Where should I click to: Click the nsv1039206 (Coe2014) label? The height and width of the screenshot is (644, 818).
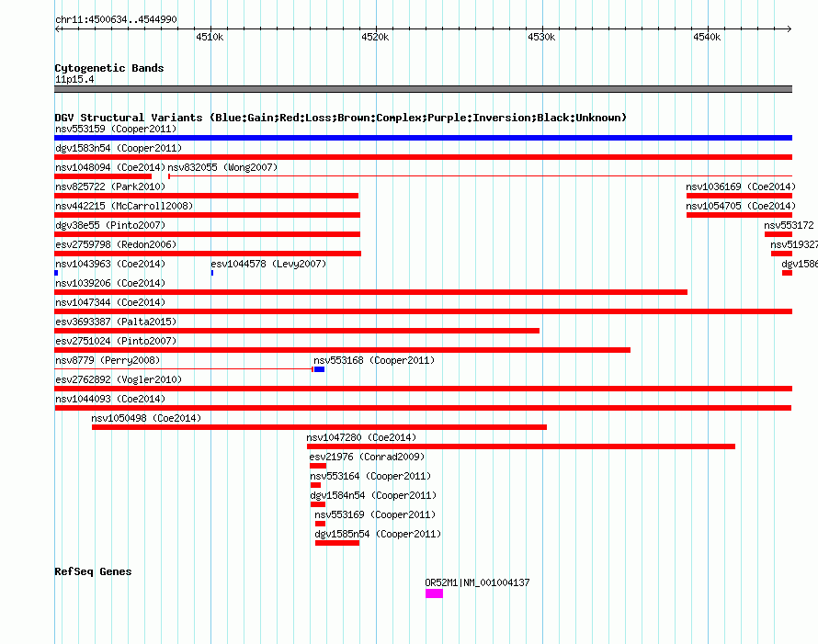coord(110,283)
